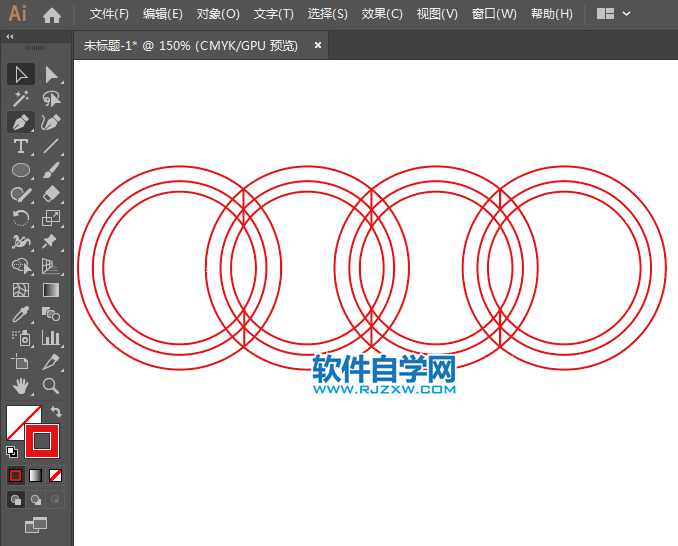Screen dimensions: 678x546
Task: Open the 文件(F) menu
Action: click(109, 14)
